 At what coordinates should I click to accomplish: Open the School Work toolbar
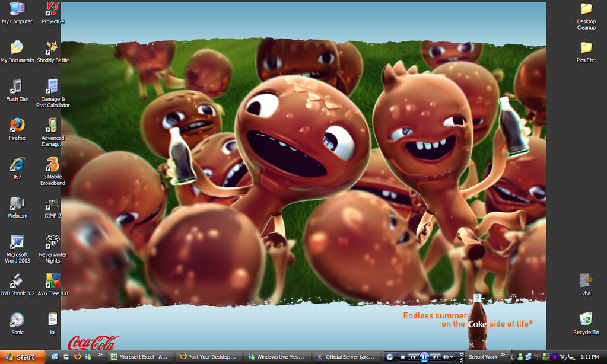(483, 357)
